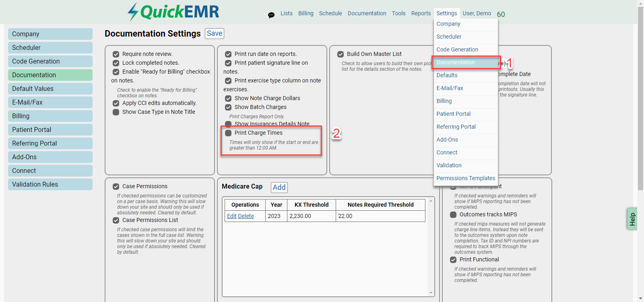Enable Print Charge Times checkbox

coord(228,133)
